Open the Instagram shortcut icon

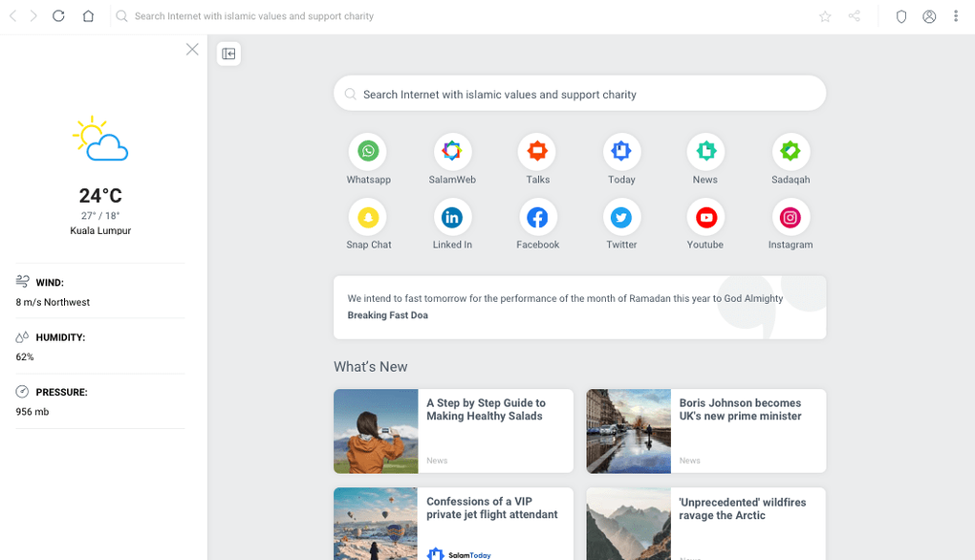(791, 218)
